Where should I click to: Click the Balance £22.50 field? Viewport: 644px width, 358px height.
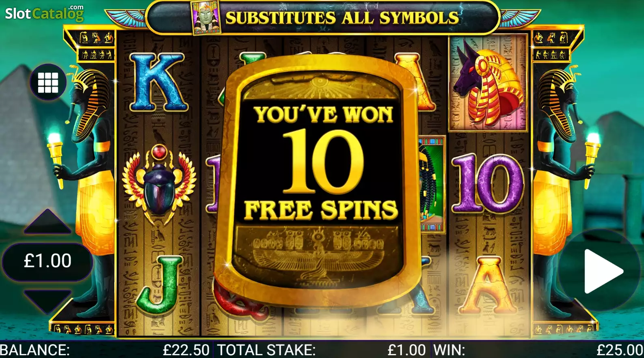105,349
